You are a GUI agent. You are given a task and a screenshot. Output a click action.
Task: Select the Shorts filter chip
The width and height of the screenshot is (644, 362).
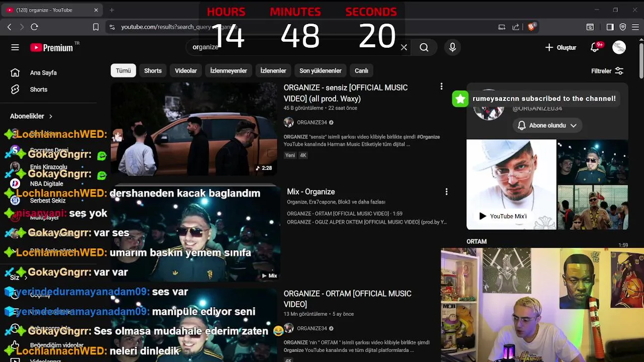point(153,71)
